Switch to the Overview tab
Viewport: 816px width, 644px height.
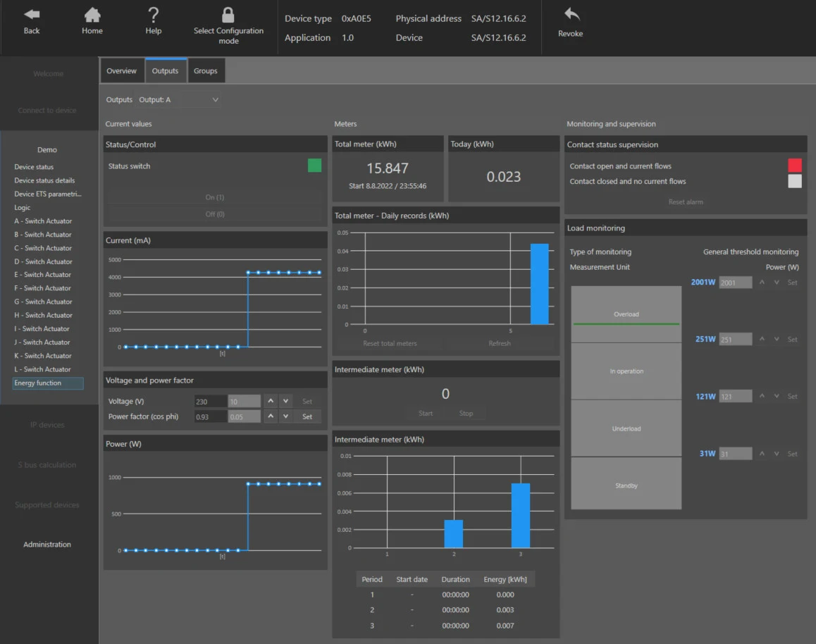click(x=122, y=70)
